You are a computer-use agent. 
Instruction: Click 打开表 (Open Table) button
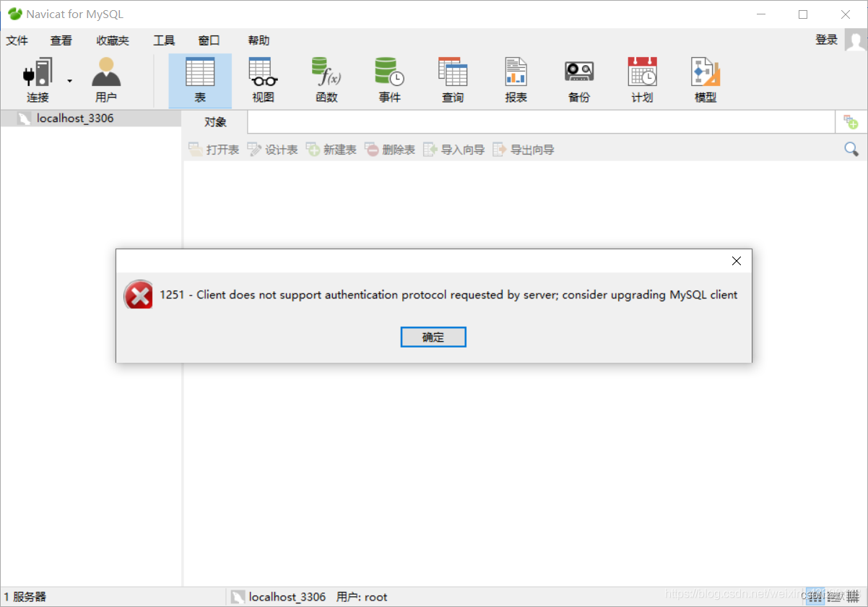214,150
